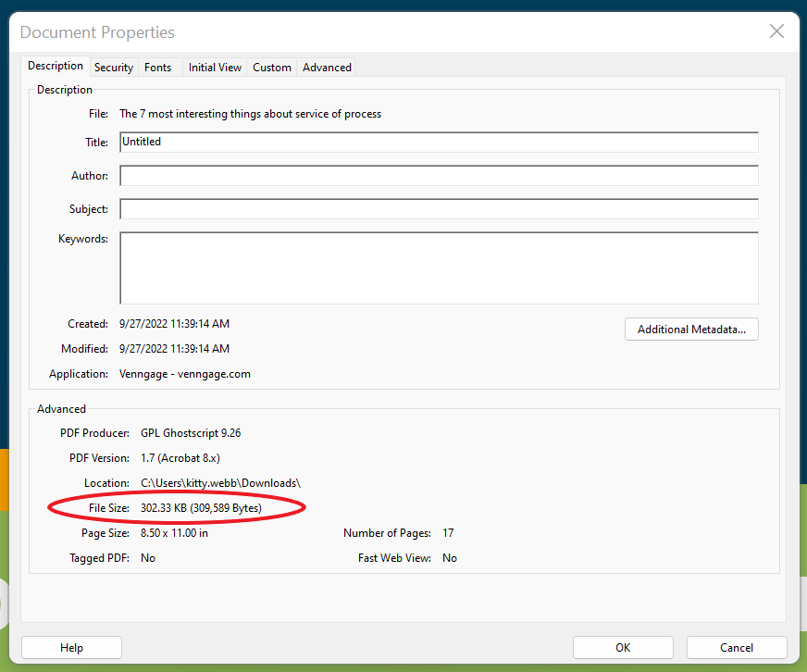Click into the Title field containing Untitled
Viewport: 807px width, 672px height.
tap(439, 142)
